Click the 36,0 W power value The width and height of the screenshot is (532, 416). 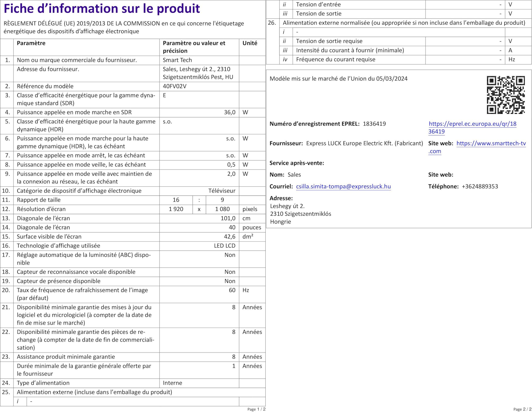pos(229,112)
